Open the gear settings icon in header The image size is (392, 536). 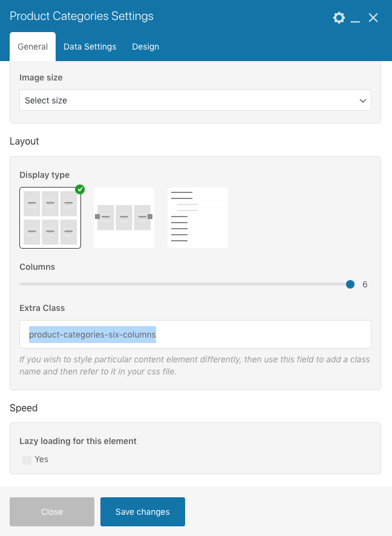coord(339,18)
